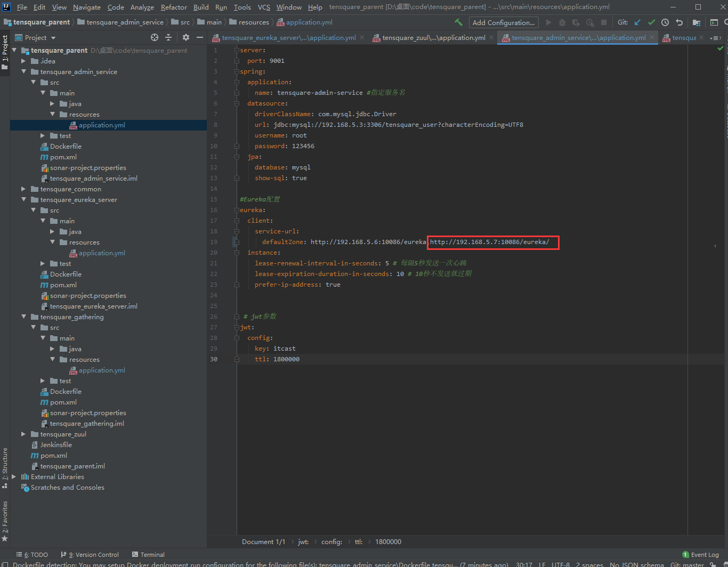Toggle fold marker on line 28 config
728x567 pixels.
(237, 338)
